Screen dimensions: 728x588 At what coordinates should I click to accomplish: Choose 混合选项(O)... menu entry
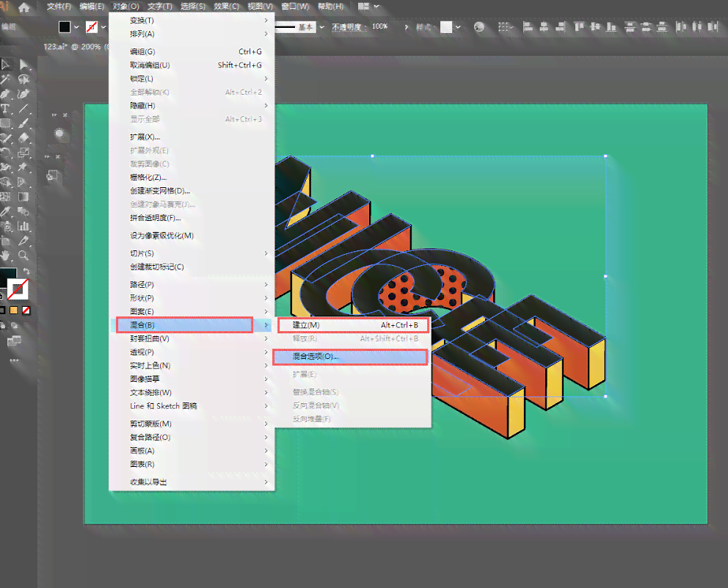pos(350,357)
